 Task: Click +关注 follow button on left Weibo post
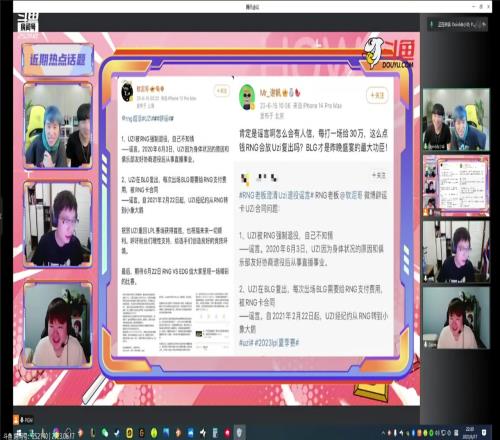pyautogui.click(x=222, y=91)
